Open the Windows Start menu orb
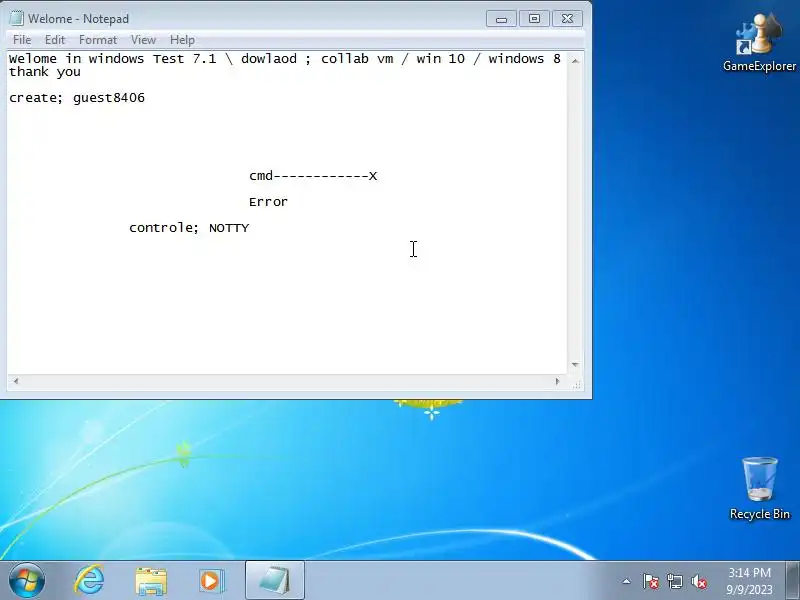Screen dimensions: 800x600 [27, 581]
